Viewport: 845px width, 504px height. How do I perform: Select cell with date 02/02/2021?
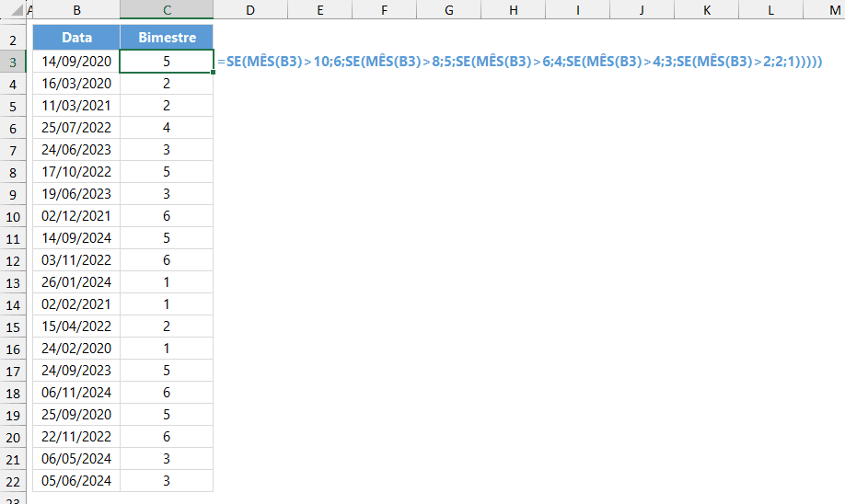(x=76, y=304)
